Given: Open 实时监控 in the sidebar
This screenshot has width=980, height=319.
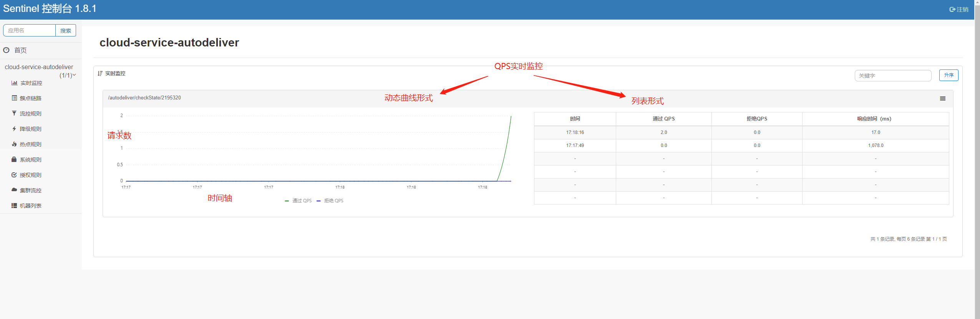Looking at the screenshot, I should click(x=31, y=83).
